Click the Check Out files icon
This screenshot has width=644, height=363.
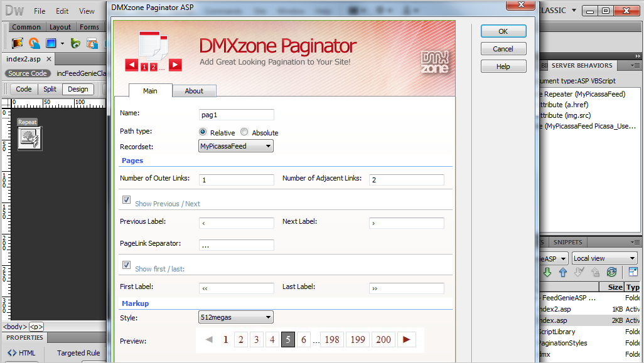click(579, 272)
